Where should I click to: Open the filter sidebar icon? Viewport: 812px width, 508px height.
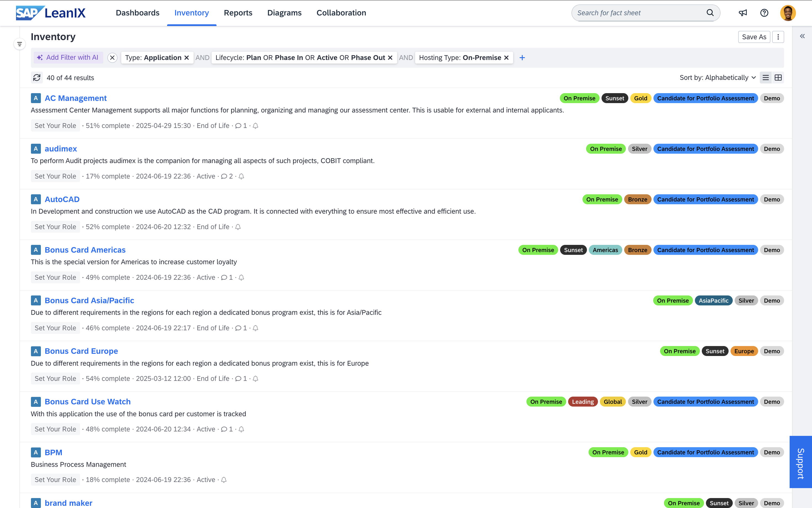coord(19,44)
